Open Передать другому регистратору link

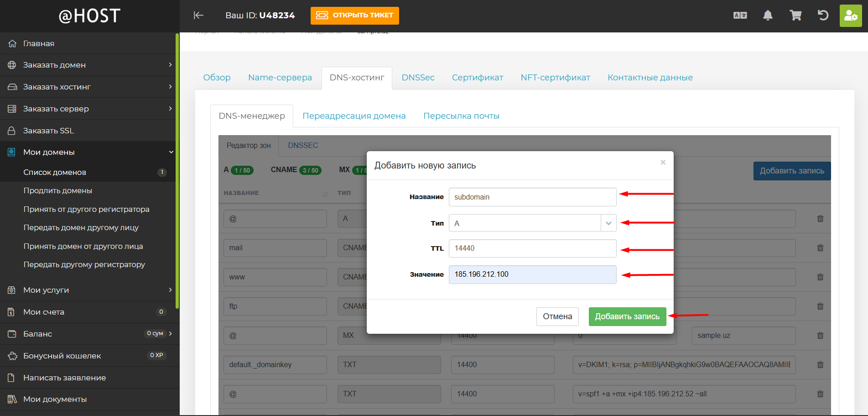click(84, 264)
